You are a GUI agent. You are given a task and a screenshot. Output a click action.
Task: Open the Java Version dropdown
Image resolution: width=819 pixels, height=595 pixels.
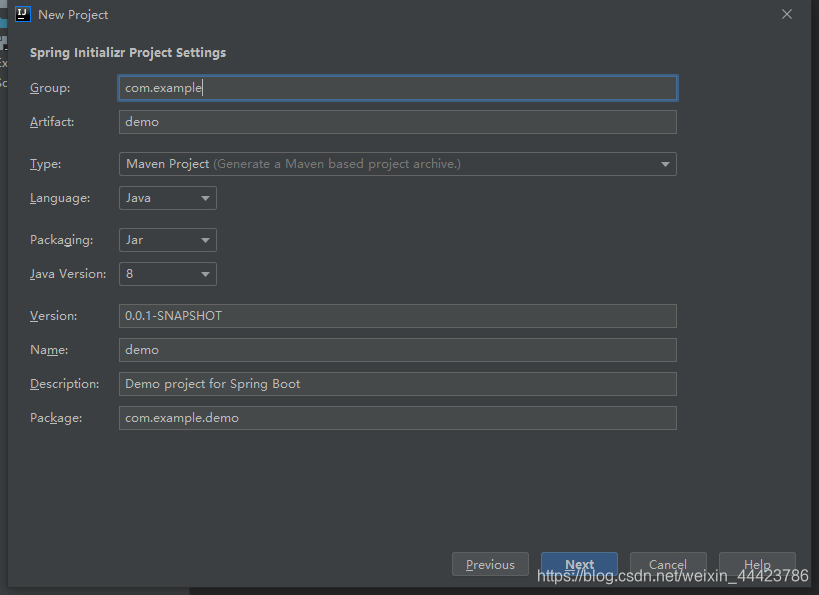pyautogui.click(x=168, y=274)
